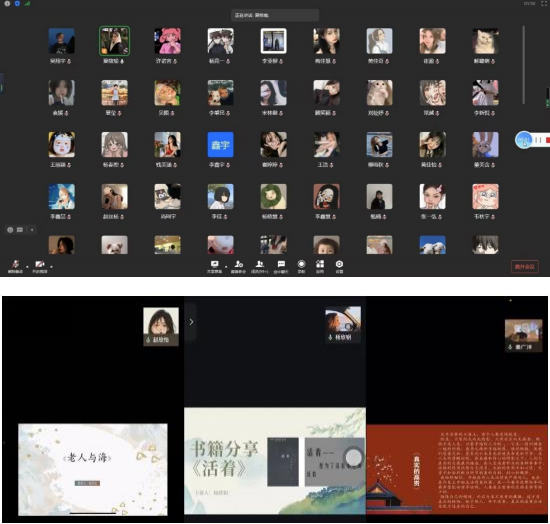Screen dimensions: 550x524
Task: Expand the video options arrow beside camera
Action: (51, 267)
